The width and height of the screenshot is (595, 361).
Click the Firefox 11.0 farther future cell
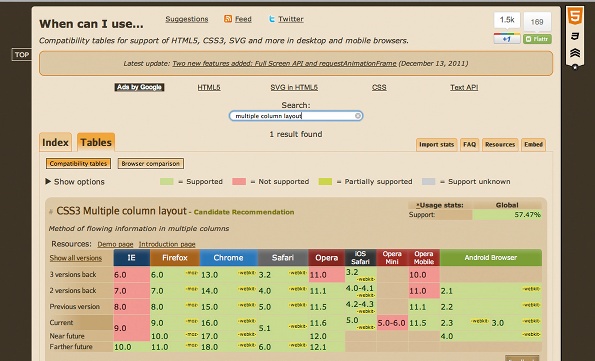coord(175,347)
